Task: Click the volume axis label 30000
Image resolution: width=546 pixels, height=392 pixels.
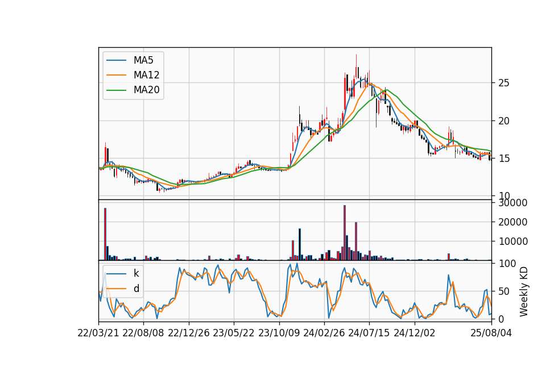Action: (x=512, y=203)
